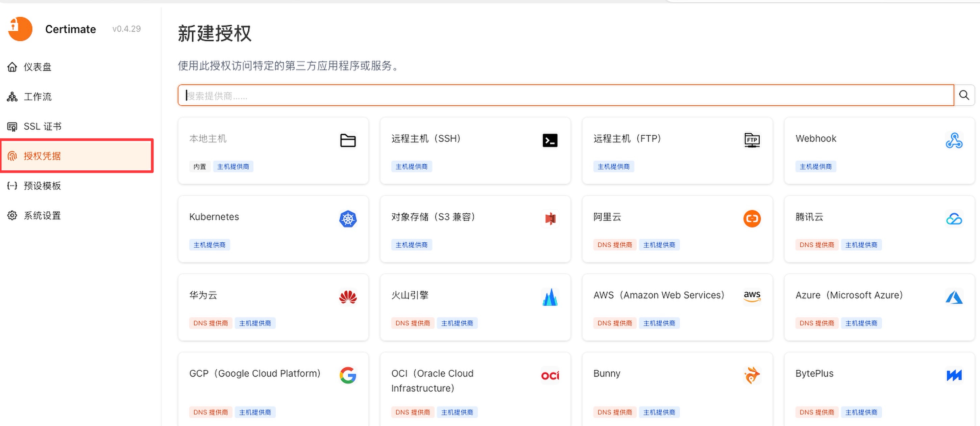
Task: Click the 阿里云 orange logo
Action: click(752, 218)
